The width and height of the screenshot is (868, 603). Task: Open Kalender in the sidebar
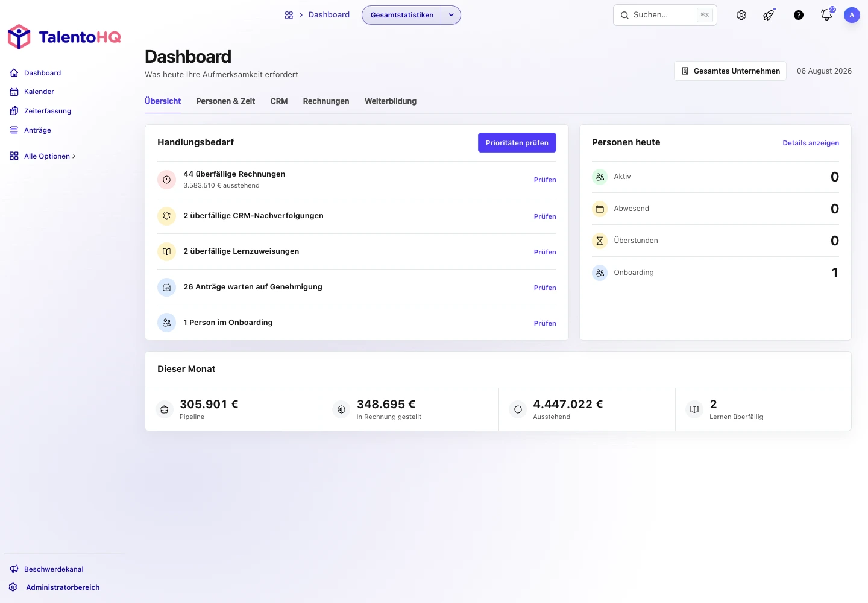tap(39, 92)
